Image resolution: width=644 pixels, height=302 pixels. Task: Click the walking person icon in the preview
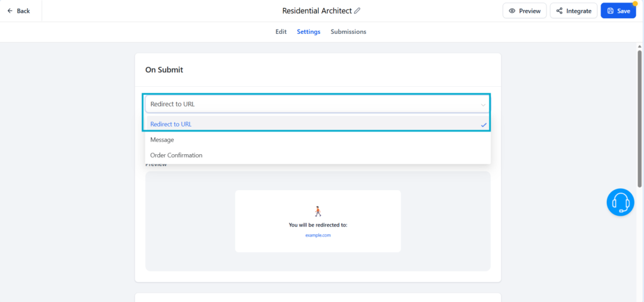point(318,211)
